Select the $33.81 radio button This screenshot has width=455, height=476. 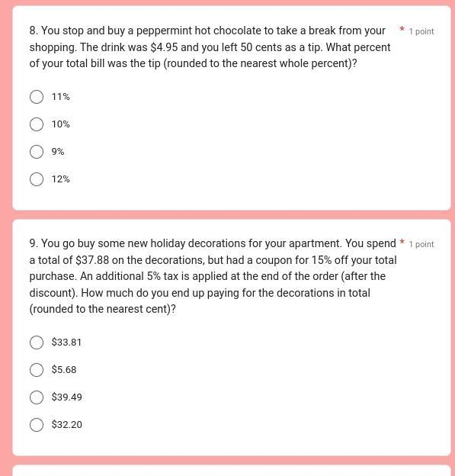(37, 343)
